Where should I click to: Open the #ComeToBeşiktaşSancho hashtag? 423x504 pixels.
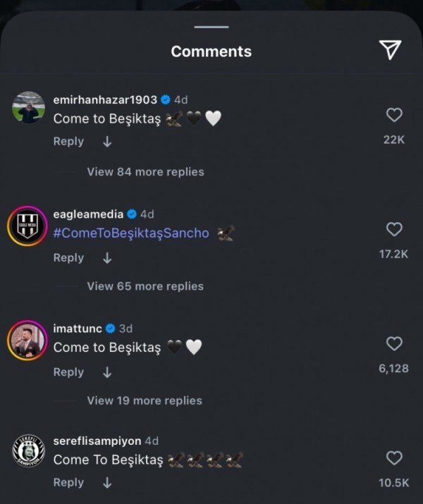tap(131, 233)
